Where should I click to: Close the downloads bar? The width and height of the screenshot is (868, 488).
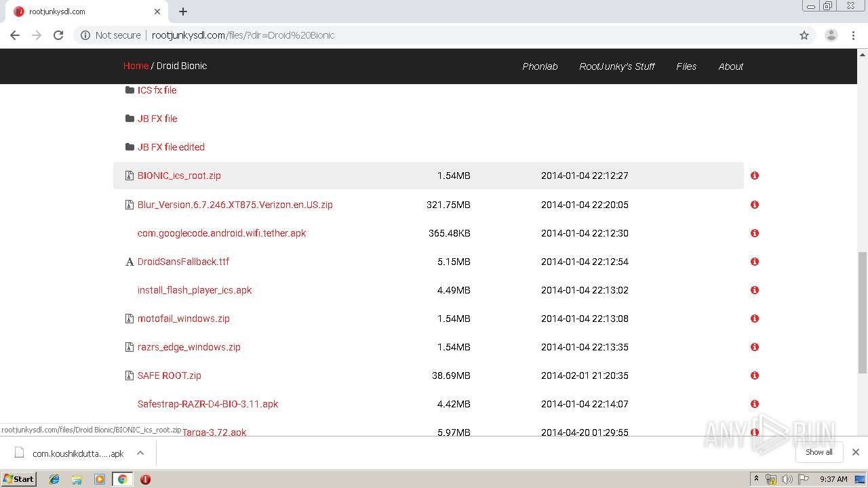click(856, 452)
